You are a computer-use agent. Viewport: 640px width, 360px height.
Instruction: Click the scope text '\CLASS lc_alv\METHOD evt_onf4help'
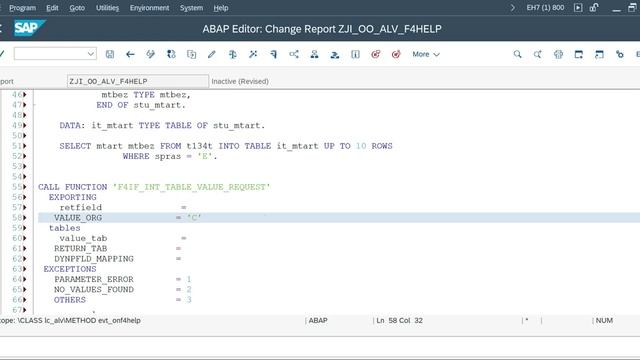coord(79,320)
